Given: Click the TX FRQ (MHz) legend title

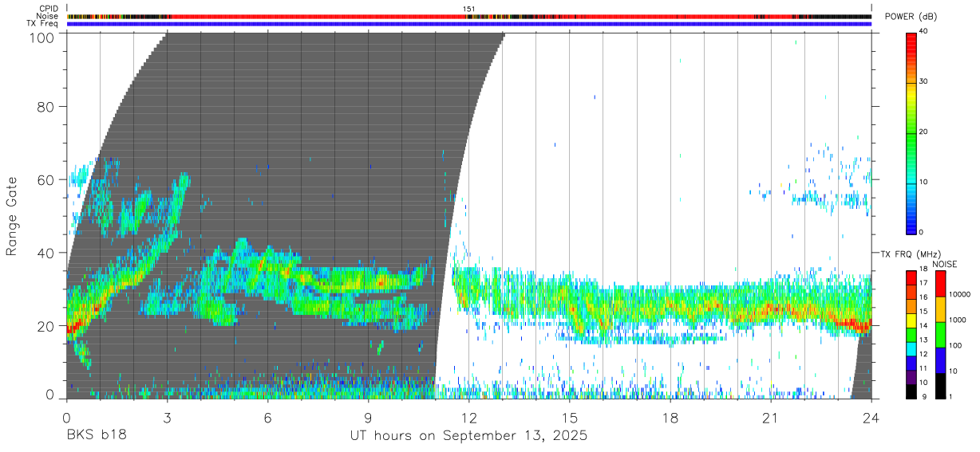Looking at the screenshot, I should click(x=910, y=254).
